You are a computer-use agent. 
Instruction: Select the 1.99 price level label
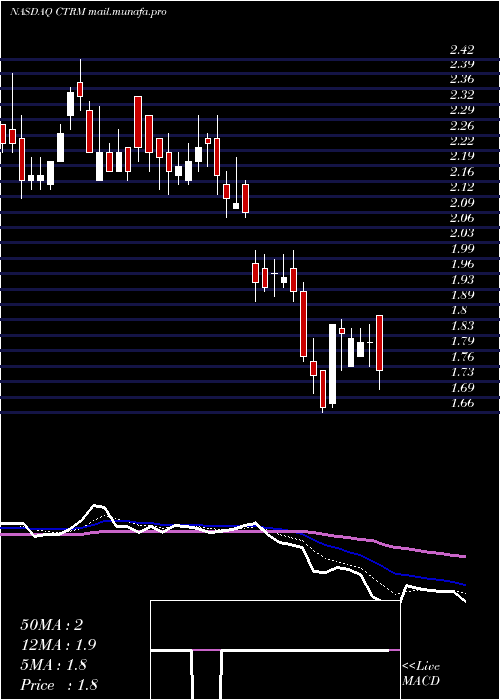(x=462, y=249)
